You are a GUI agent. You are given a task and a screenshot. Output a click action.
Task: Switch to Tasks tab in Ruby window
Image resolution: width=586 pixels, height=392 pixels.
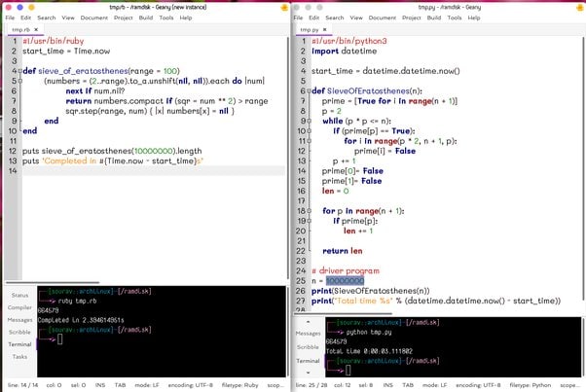pos(19,357)
